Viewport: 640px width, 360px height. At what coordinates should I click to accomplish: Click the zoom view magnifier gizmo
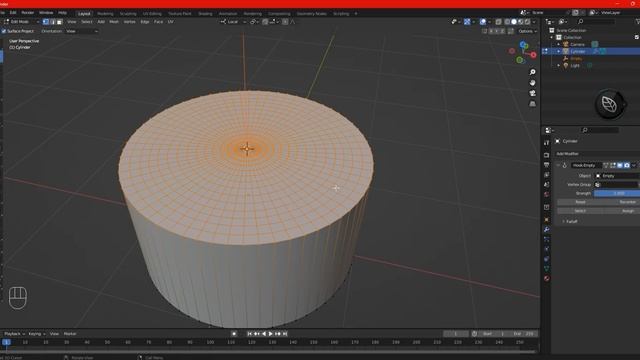532,72
